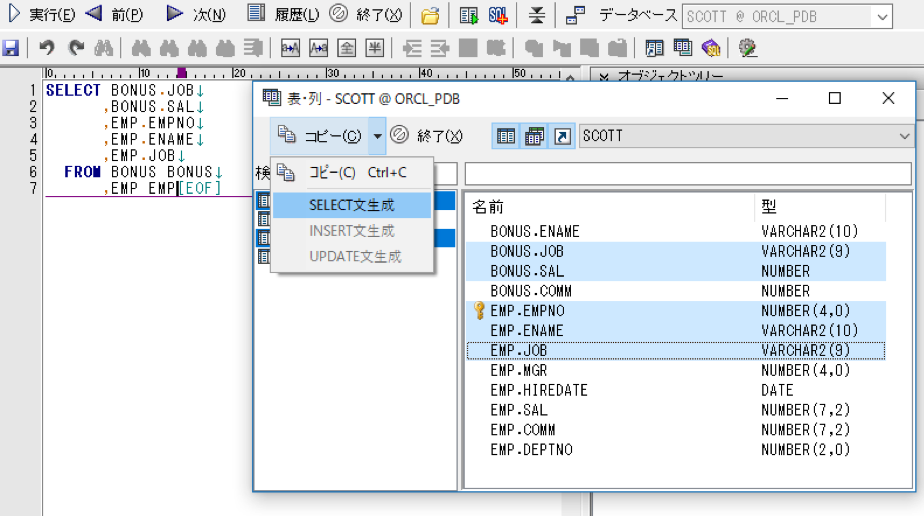Click the 前 (Previous) arrow button
Screen dimensions: 924x516
pos(114,14)
